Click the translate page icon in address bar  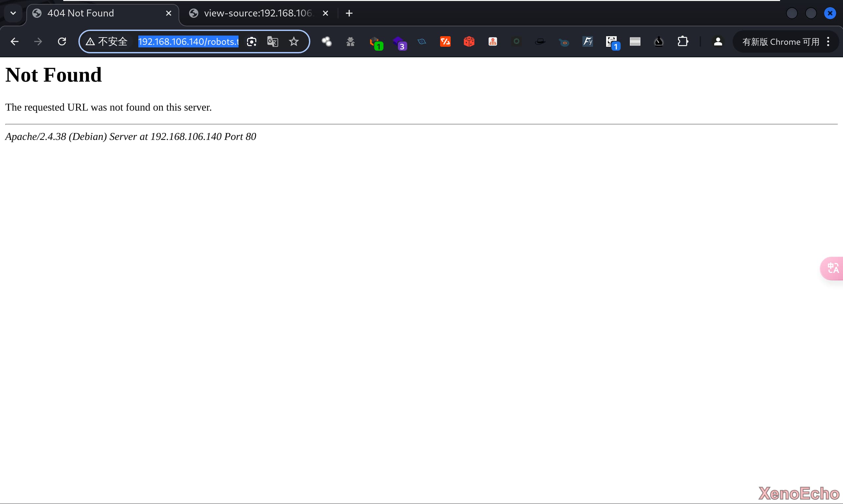tap(272, 42)
